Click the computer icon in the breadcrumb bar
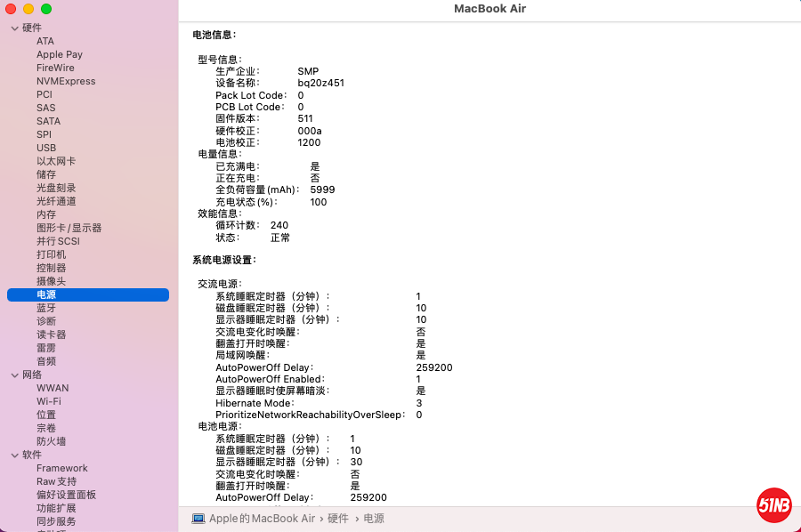The image size is (801, 532). point(198,518)
